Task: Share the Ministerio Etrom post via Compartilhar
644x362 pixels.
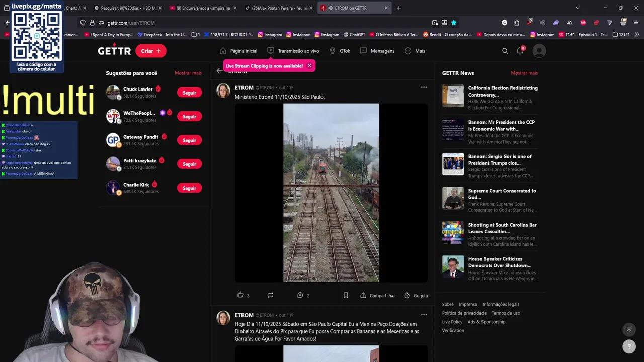Action: coord(377,295)
